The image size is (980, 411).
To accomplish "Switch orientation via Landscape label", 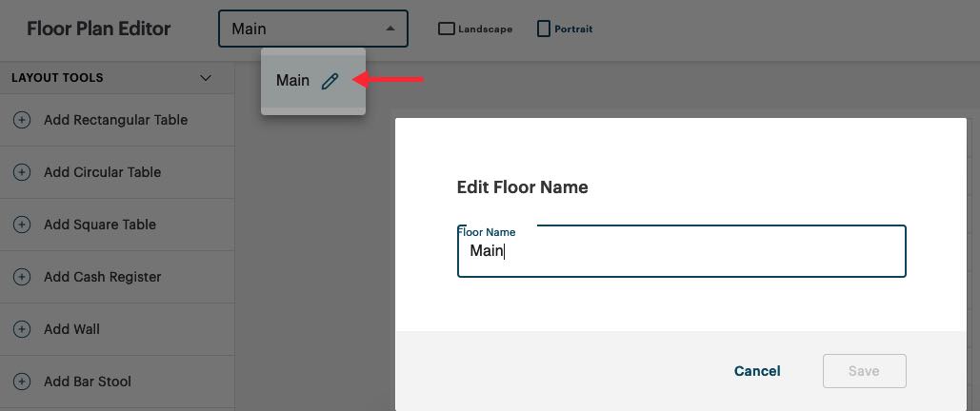I will pyautogui.click(x=485, y=29).
